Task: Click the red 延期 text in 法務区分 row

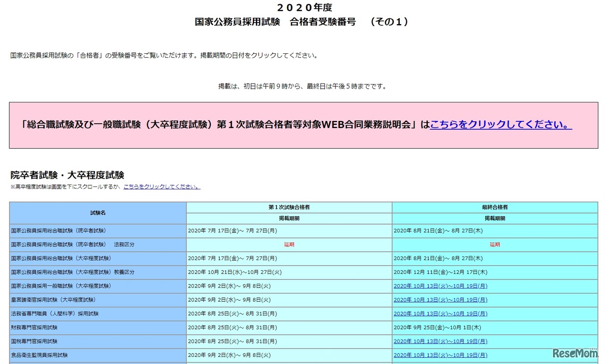Action: click(x=289, y=245)
